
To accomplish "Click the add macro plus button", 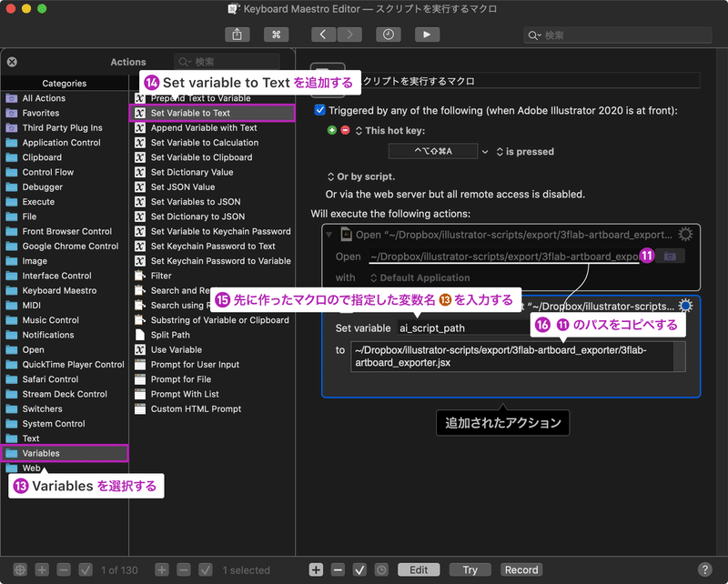I will tap(162, 569).
